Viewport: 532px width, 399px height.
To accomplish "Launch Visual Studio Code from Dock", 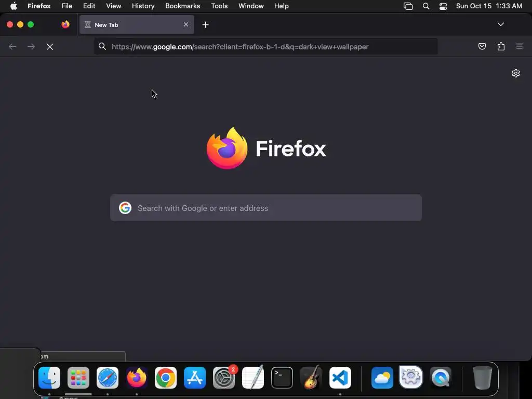I will click(340, 377).
